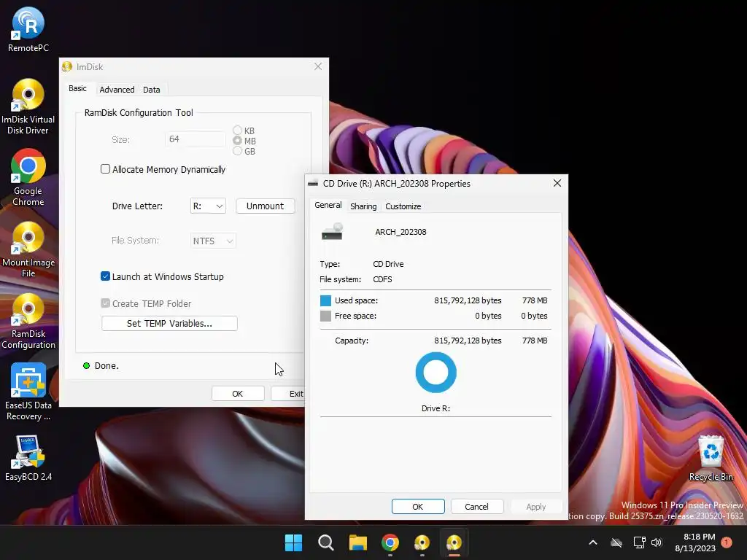Select the active ImDisk taskbar icon
Screen dimensions: 747x560
pos(454,542)
